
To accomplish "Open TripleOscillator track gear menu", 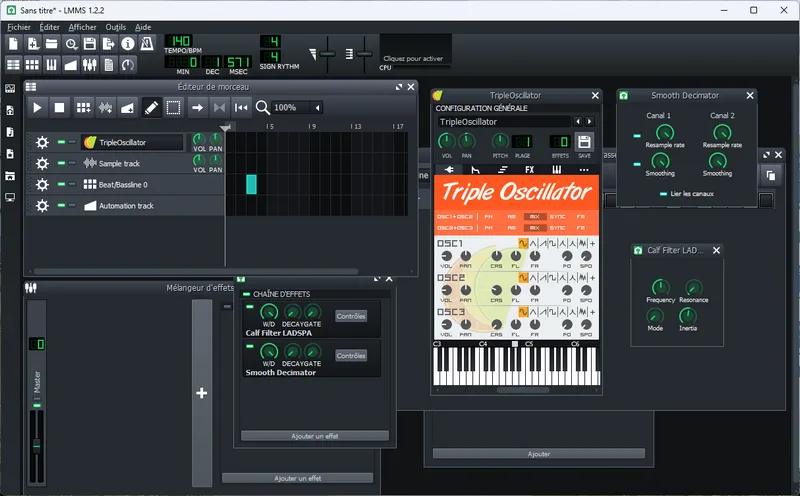I will pos(42,142).
